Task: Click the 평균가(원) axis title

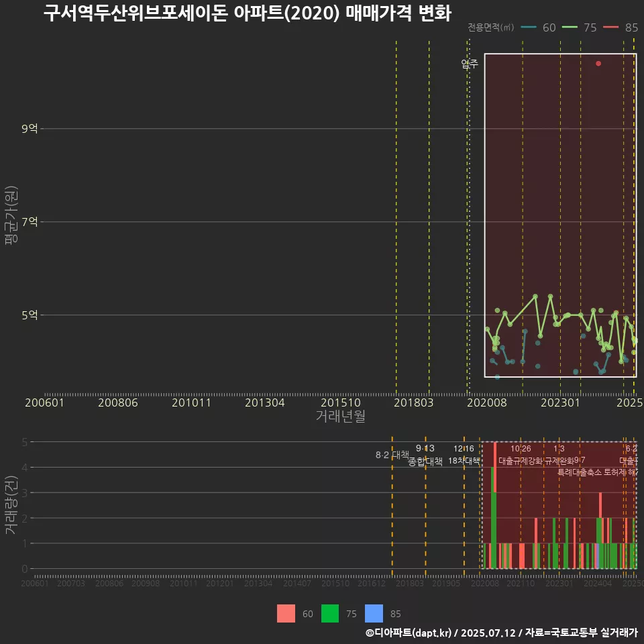Action: pos(11,215)
